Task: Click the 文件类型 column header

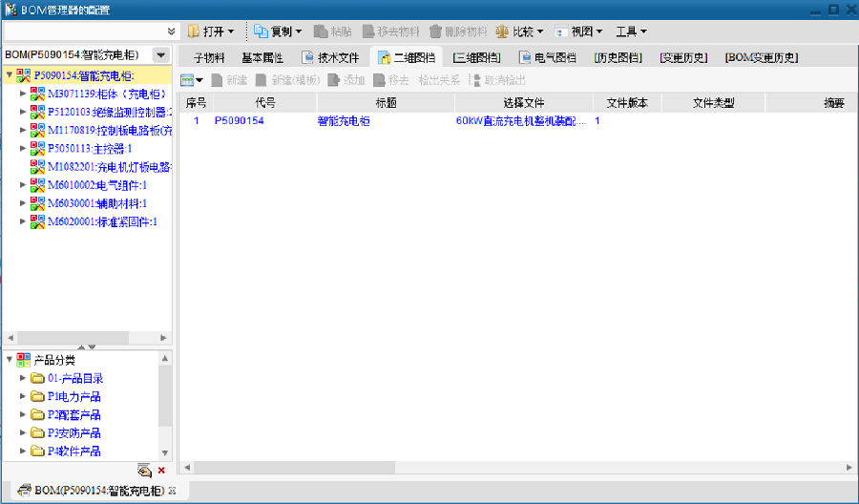Action: coord(713,102)
